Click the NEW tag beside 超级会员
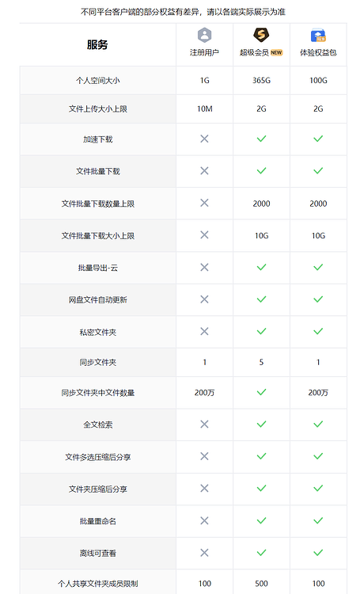364x594 pixels. coord(277,52)
